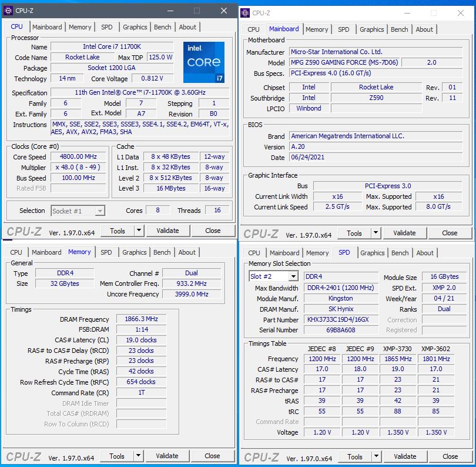Select About tab in the SPD window

[x=425, y=253]
